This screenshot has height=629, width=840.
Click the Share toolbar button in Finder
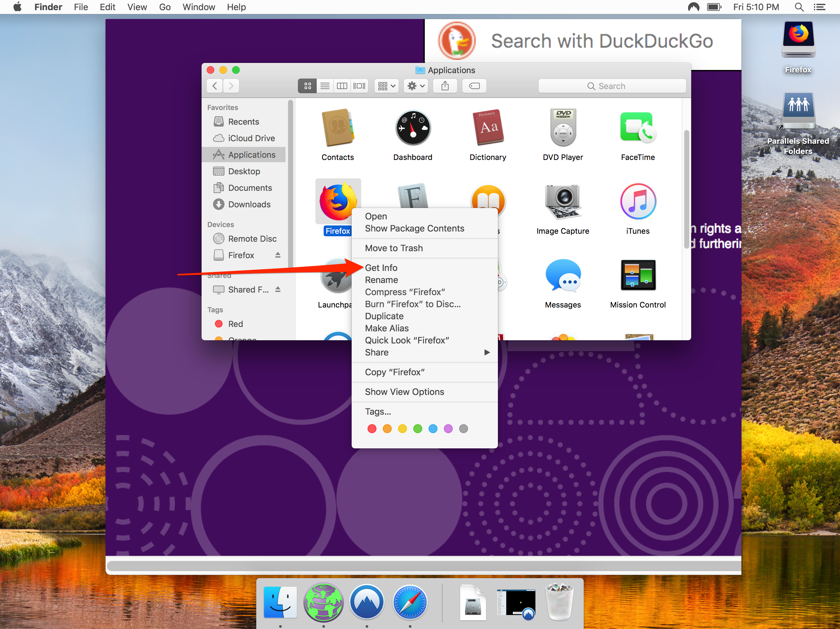coord(445,86)
